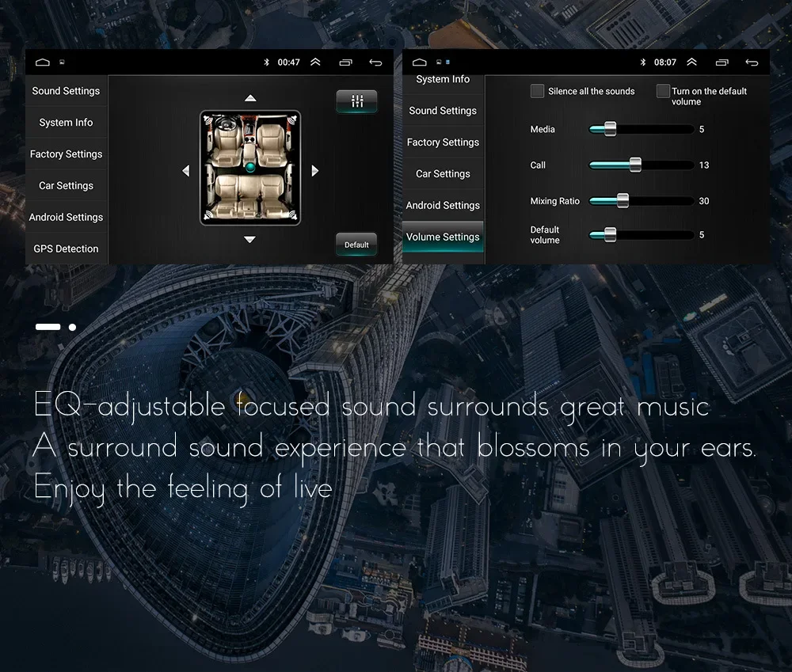Screen dimensions: 792x672
Task: Select Android Settings in left screen menu
Action: point(67,217)
